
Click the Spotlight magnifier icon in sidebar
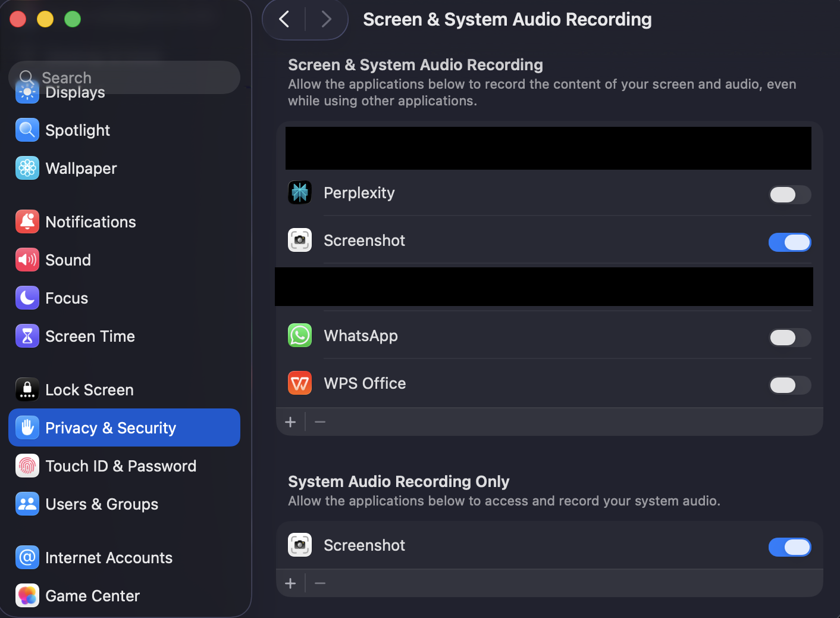[x=27, y=130]
